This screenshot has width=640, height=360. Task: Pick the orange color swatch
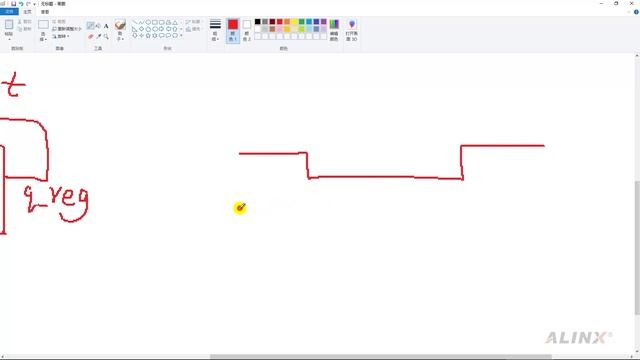[287, 22]
